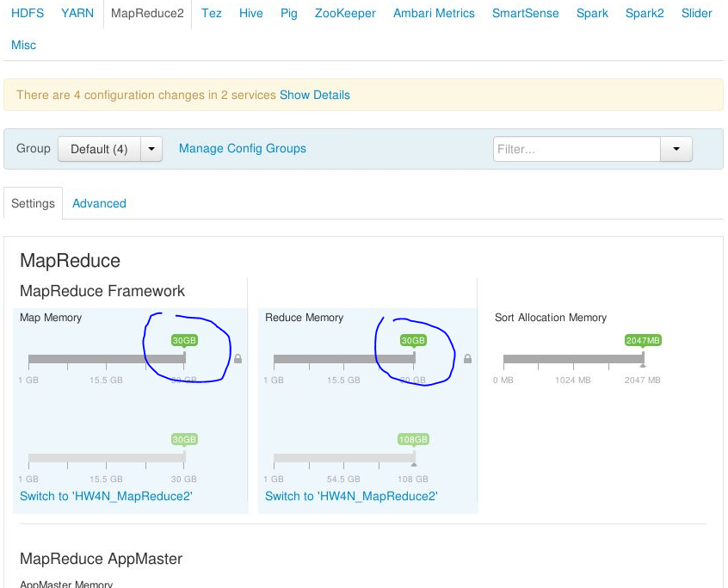Open the Tez configuration tab

click(211, 13)
